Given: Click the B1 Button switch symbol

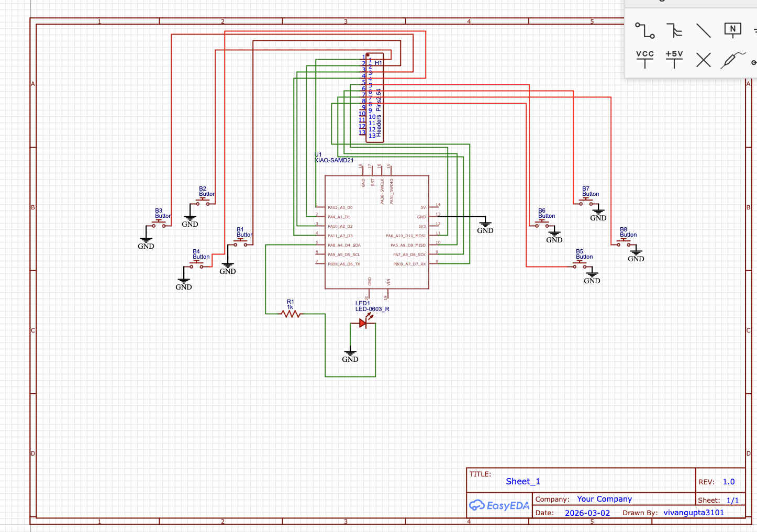Looking at the screenshot, I should tap(240, 243).
